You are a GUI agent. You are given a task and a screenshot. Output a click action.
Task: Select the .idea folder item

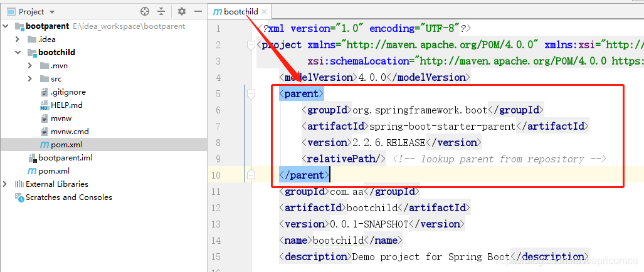[47, 39]
